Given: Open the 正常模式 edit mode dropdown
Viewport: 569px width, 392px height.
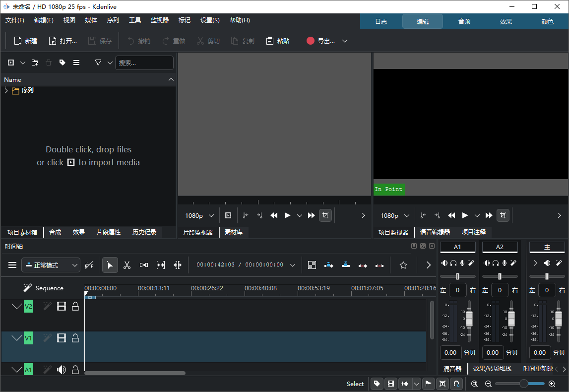Looking at the screenshot, I should point(51,265).
